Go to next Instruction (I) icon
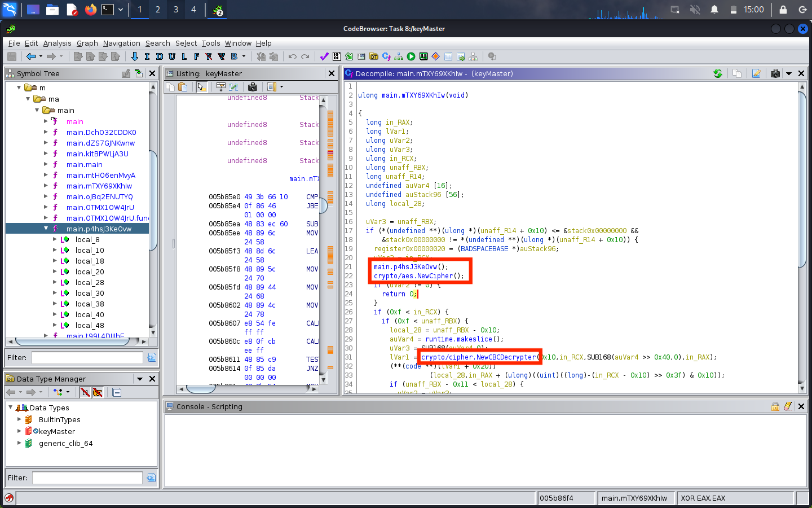Image resolution: width=812 pixels, height=508 pixels. pyautogui.click(x=147, y=56)
